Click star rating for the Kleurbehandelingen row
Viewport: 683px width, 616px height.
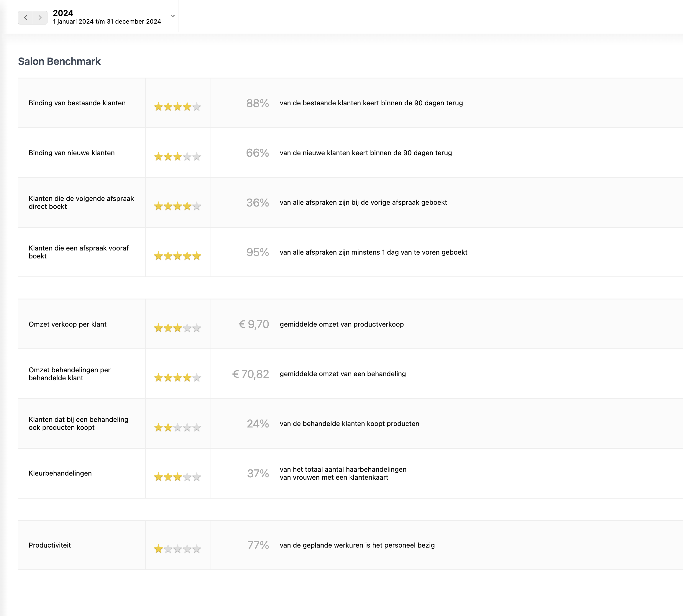point(177,477)
